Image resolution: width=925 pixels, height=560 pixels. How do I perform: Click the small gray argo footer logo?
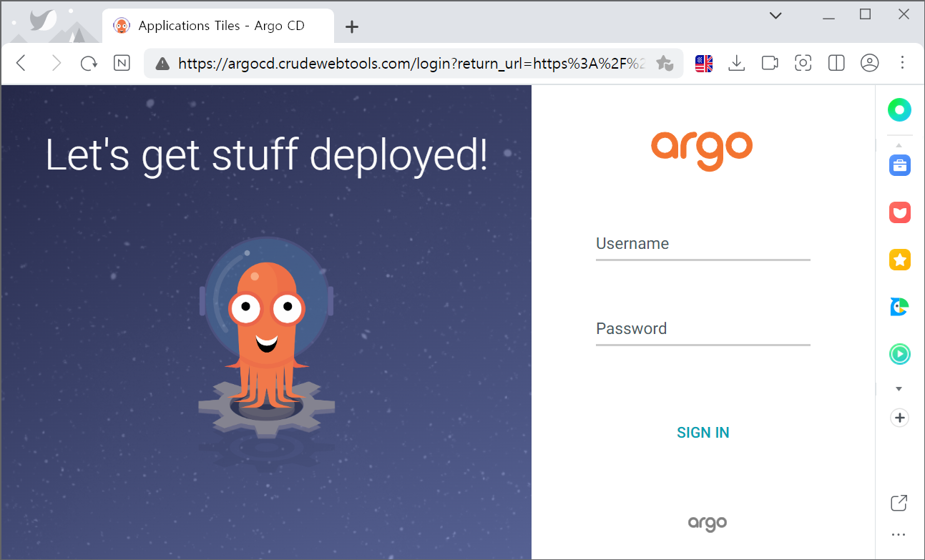pos(708,524)
